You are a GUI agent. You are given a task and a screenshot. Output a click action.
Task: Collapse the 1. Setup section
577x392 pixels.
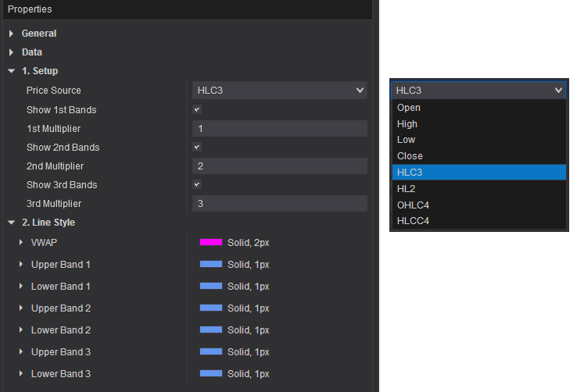pos(12,71)
